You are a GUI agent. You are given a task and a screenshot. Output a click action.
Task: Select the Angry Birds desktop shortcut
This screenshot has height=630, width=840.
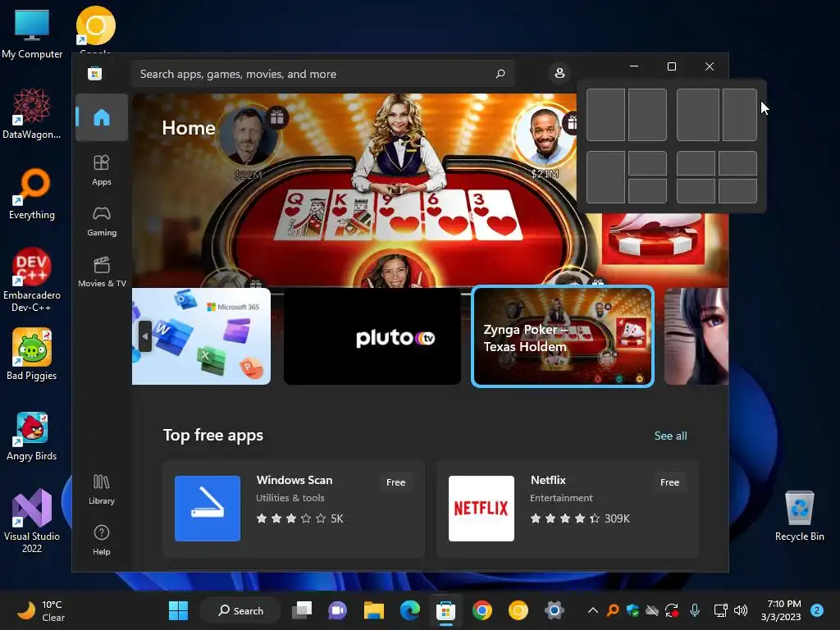tap(32, 436)
